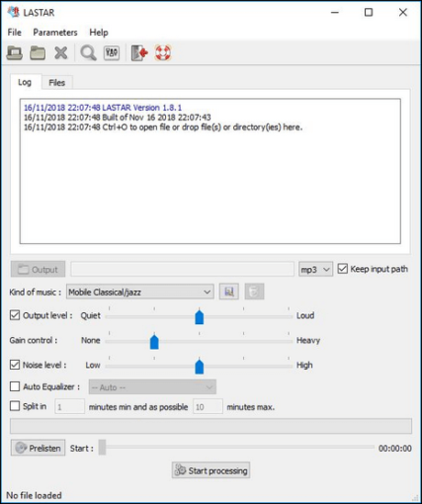Open the mp3 output format dropdown
The width and height of the screenshot is (422, 504).
pyautogui.click(x=315, y=270)
